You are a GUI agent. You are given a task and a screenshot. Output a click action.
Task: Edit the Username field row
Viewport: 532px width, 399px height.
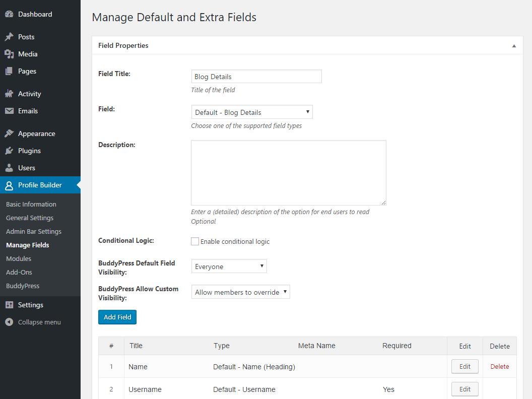click(x=465, y=389)
